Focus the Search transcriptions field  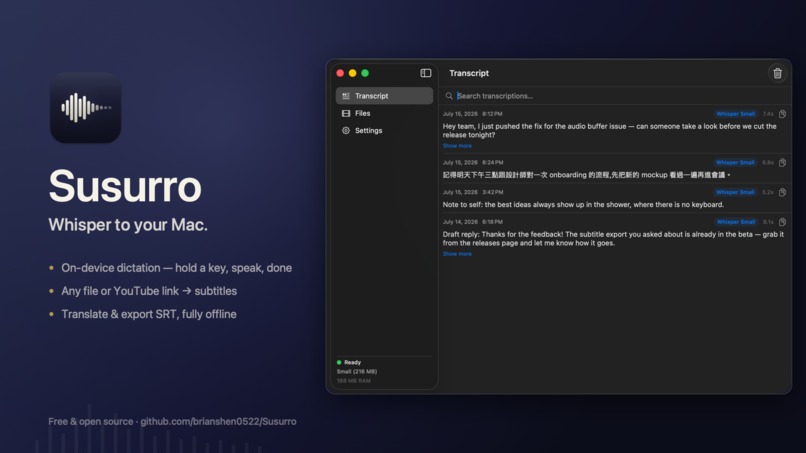tap(615, 96)
